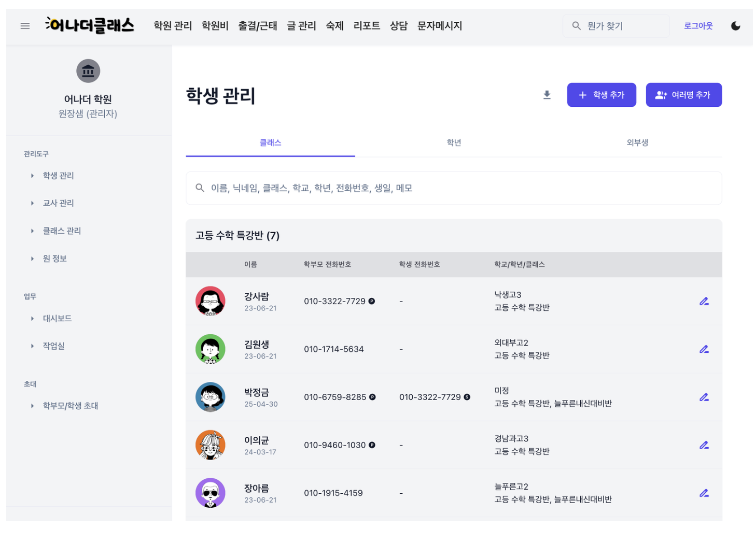Screen dimensions: 756x543
Task: Expand 학부모/학생 초대 in the sidebar
Action: (70, 406)
